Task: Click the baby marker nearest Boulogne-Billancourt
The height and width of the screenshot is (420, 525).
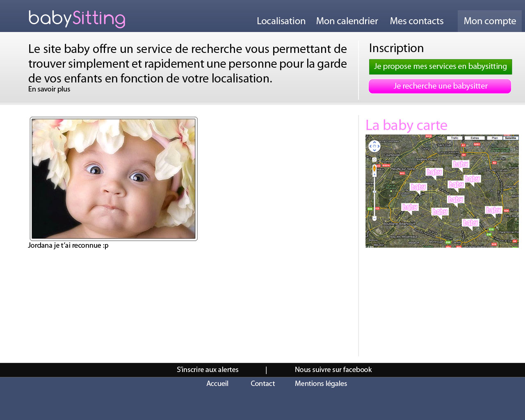Action: (x=410, y=208)
